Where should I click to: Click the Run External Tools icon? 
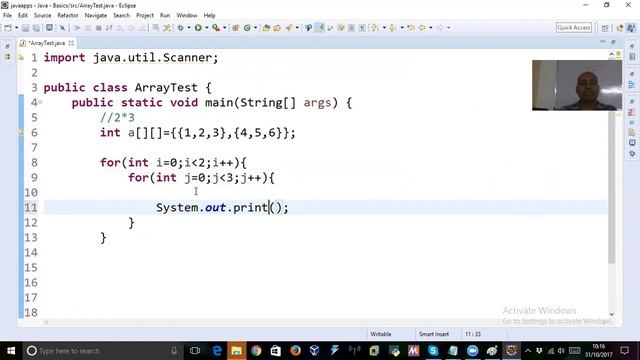216,28
